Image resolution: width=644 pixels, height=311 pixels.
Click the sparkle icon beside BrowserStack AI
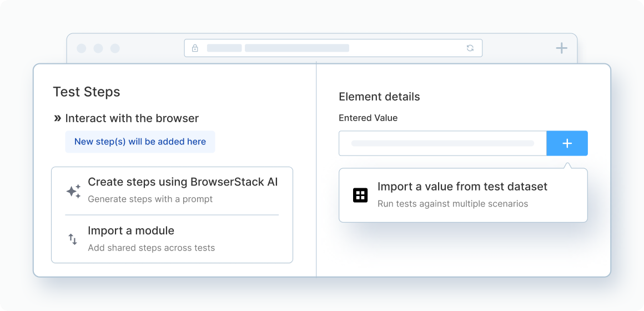[x=73, y=192]
